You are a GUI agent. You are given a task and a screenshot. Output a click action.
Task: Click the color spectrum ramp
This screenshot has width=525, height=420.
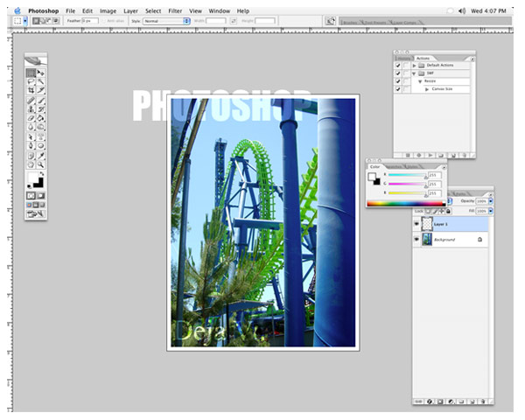click(406, 203)
